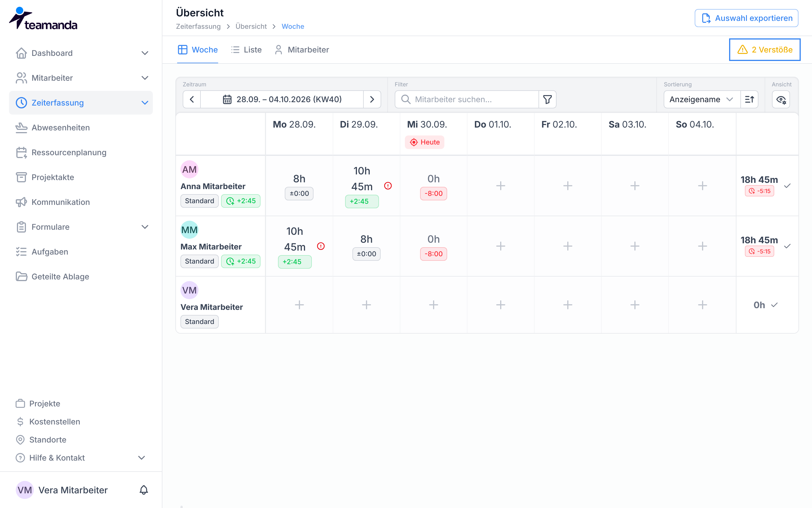This screenshot has width=812, height=508.
Task: Add time entry for Vera on Monday
Action: click(299, 305)
